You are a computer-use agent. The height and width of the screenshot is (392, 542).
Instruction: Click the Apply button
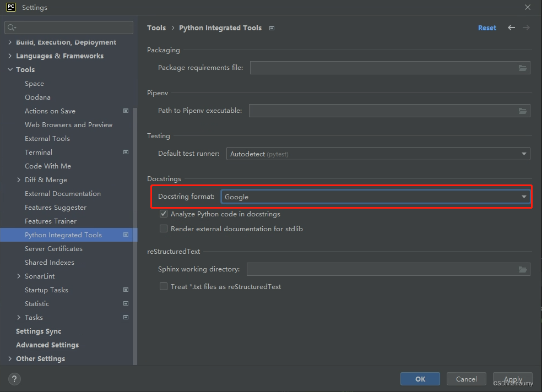[x=513, y=379]
